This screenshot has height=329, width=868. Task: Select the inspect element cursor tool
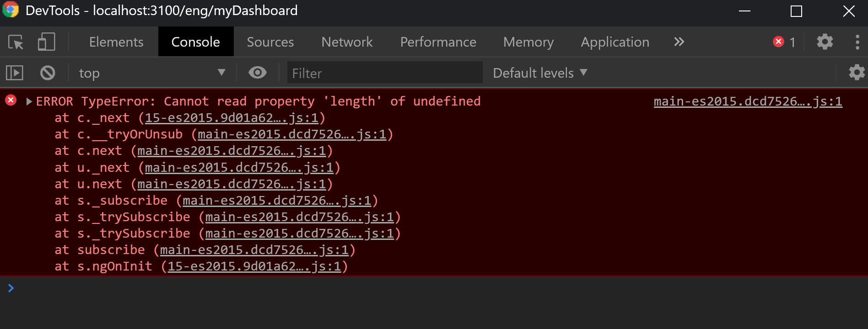coord(16,42)
